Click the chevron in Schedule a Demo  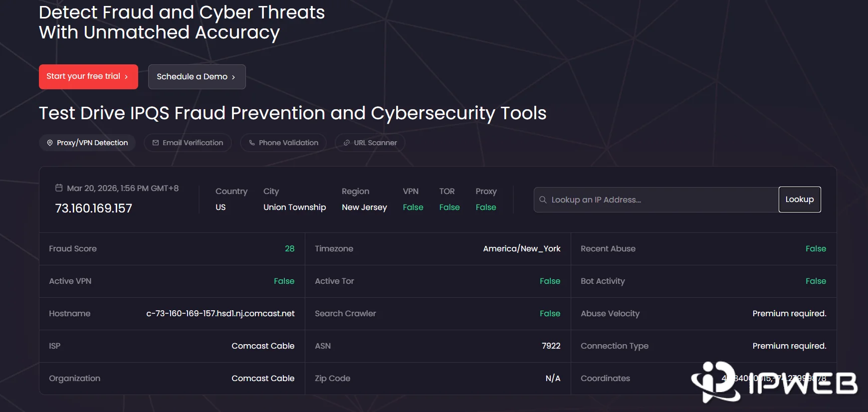[233, 77]
